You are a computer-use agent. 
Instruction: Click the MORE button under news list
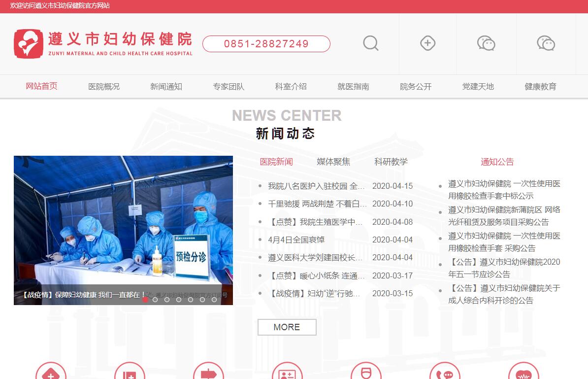click(287, 327)
